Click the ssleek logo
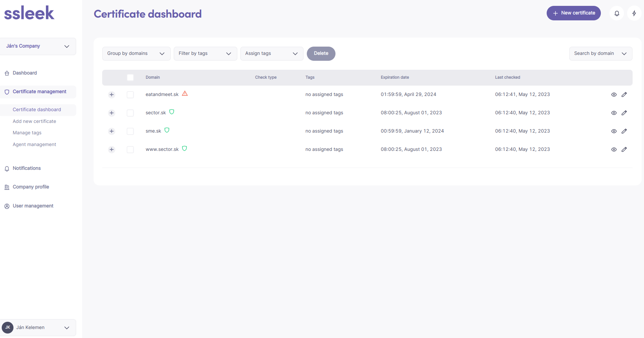 29,13
